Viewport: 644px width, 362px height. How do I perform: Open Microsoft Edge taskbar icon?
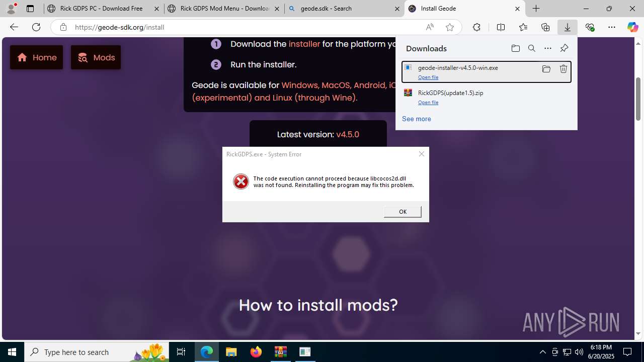pos(207,352)
